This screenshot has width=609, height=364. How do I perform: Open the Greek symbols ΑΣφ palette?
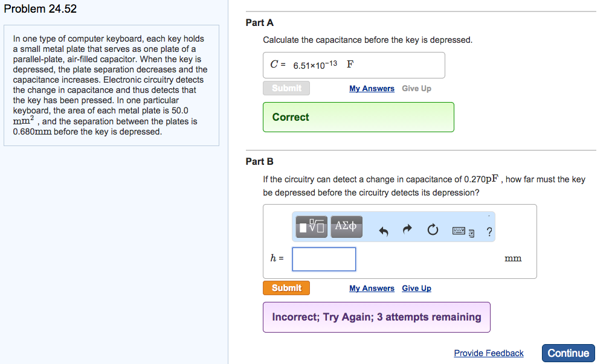pyautogui.click(x=346, y=226)
